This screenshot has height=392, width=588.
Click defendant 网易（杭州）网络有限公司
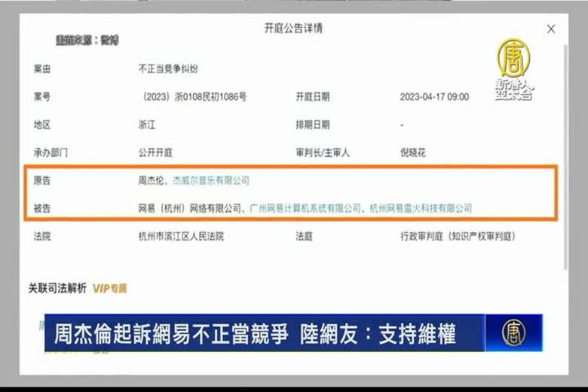190,208
